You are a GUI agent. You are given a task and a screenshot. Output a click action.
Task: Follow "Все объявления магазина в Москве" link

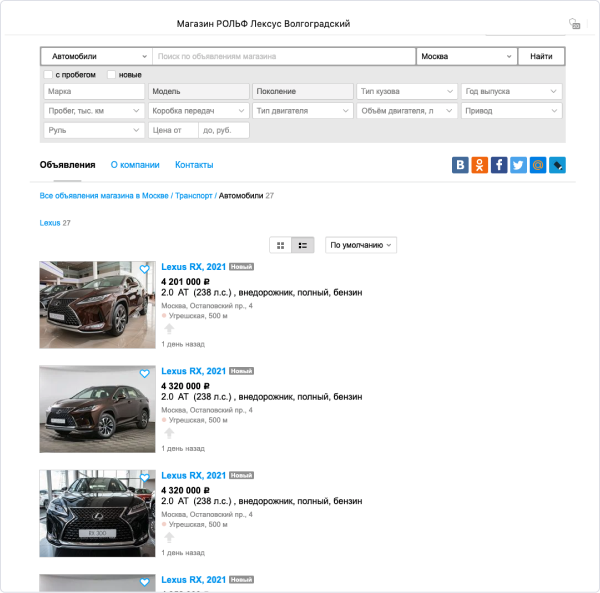[x=104, y=196]
